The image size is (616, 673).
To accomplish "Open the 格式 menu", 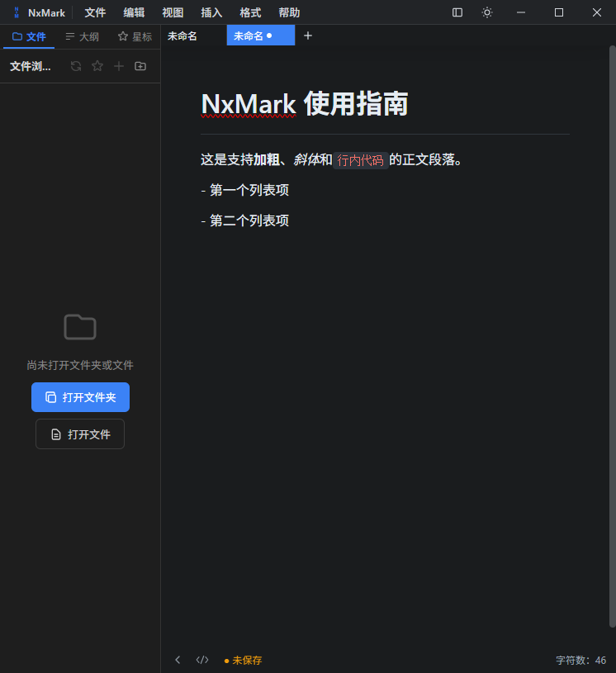I will 250,12.
